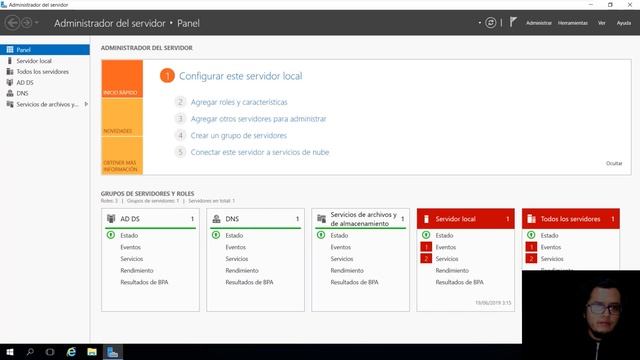The width and height of the screenshot is (640, 360).
Task: Click the back navigation arrow
Action: pyautogui.click(x=13, y=23)
